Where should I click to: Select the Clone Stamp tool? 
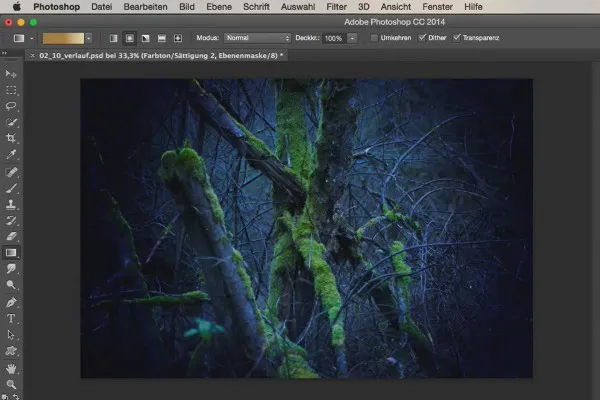(x=11, y=204)
